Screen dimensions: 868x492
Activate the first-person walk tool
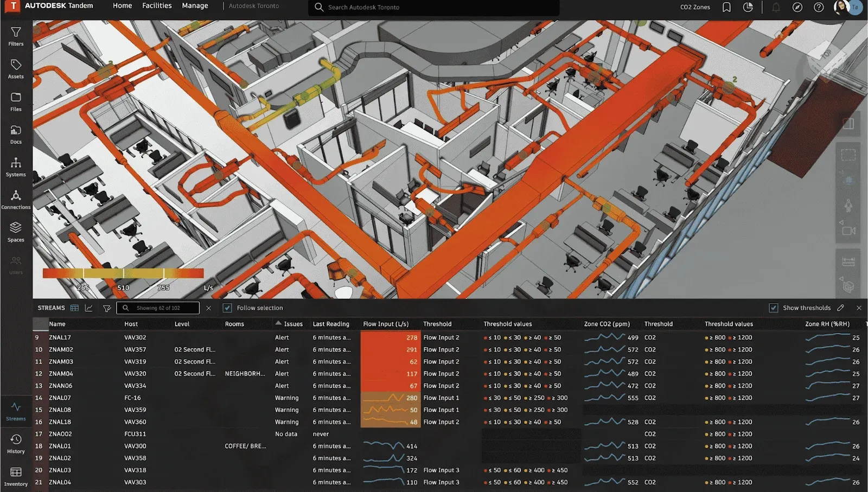[848, 206]
